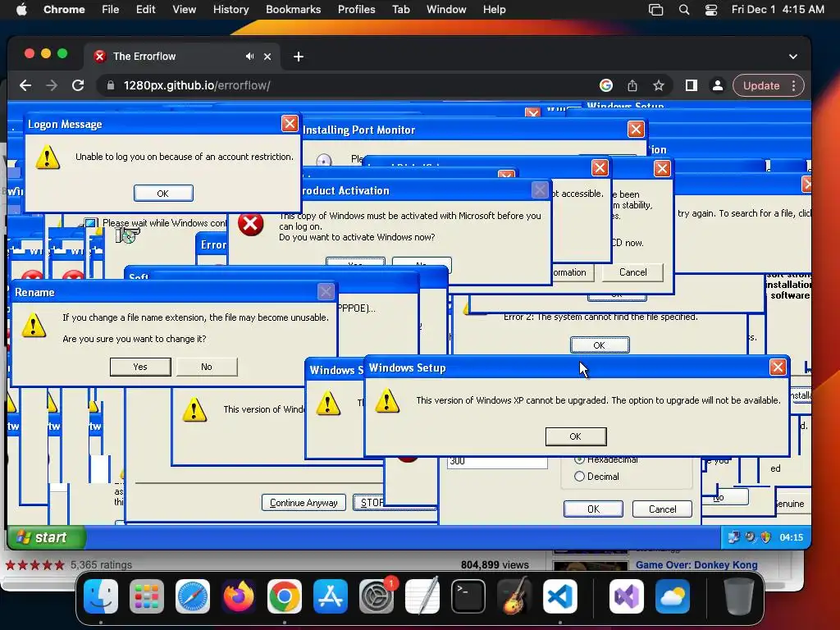This screenshot has width=840, height=630.
Task: Open Trash from the Dock
Action: coord(739,596)
